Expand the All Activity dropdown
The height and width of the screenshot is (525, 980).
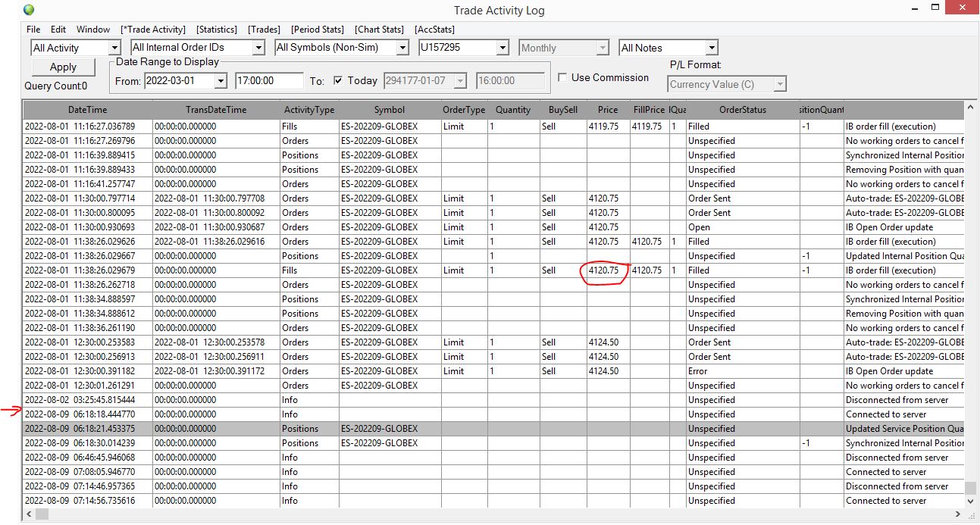[x=114, y=48]
